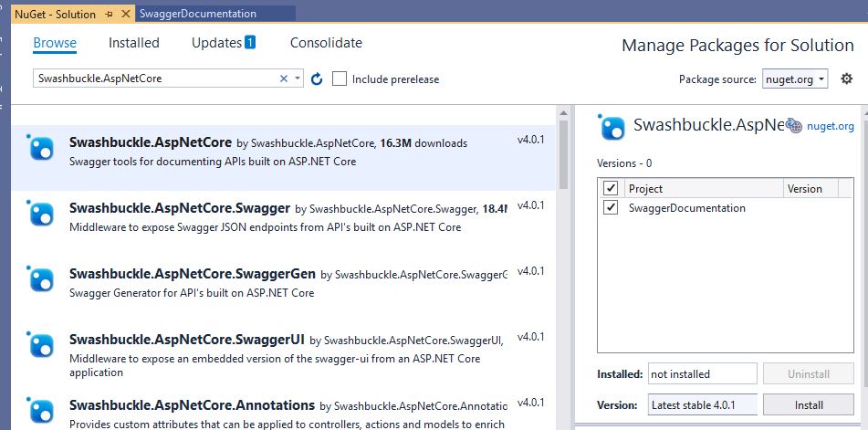Click the Swagger tools for documenting APIs description
The width and height of the screenshot is (868, 430).
point(213,162)
